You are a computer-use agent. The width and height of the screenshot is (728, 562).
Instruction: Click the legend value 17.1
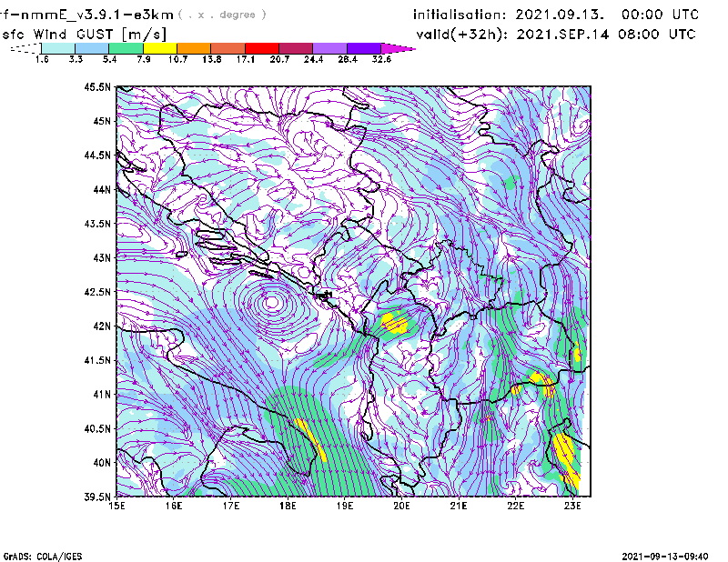coord(246,59)
